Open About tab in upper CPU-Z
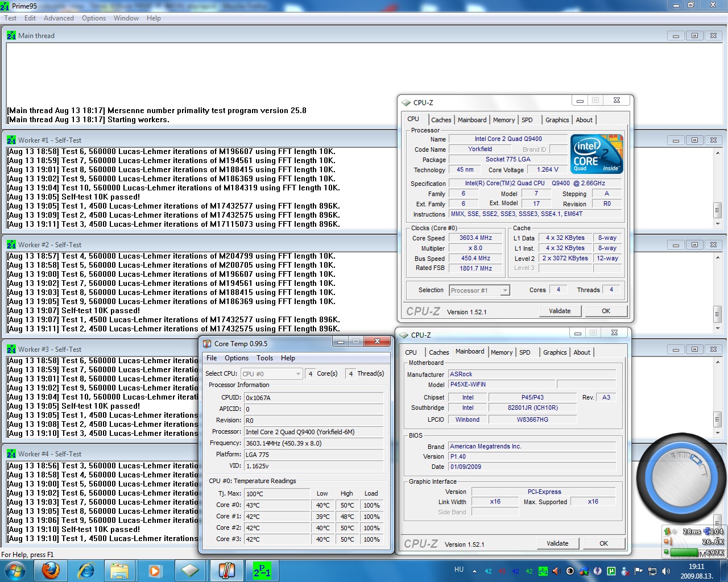This screenshot has height=582, width=728. [584, 120]
